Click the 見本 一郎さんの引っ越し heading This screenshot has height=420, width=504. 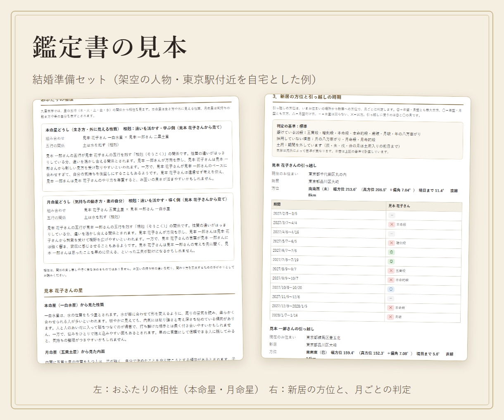pyautogui.click(x=292, y=329)
